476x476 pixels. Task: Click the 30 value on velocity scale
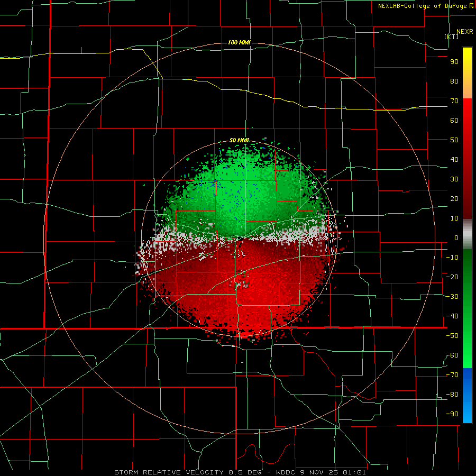click(454, 179)
